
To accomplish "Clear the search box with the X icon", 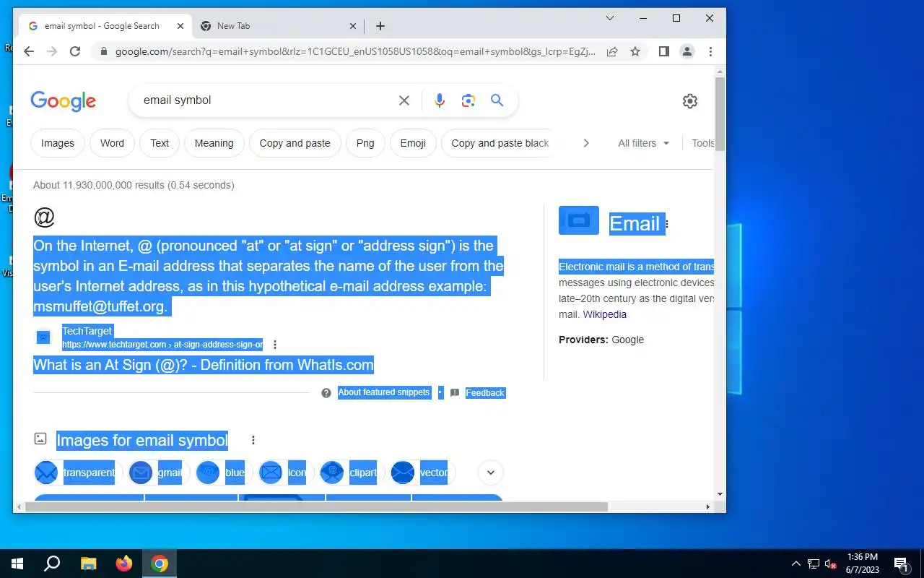I will (x=404, y=100).
